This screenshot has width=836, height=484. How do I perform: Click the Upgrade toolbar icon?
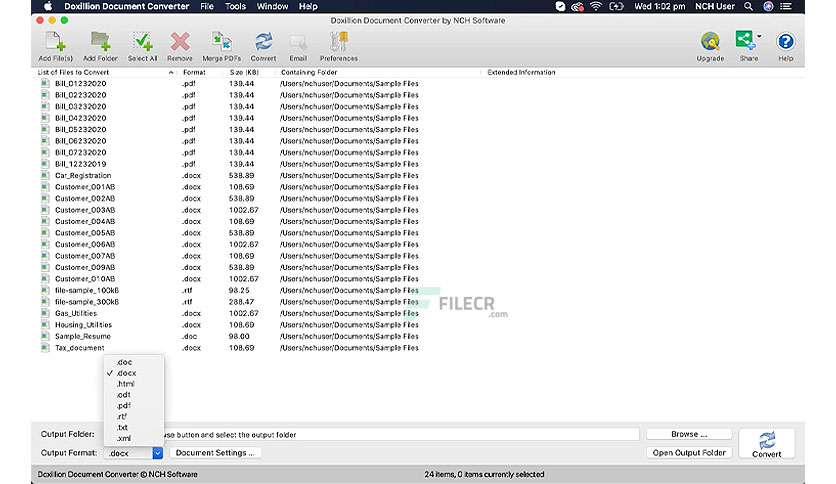point(710,46)
